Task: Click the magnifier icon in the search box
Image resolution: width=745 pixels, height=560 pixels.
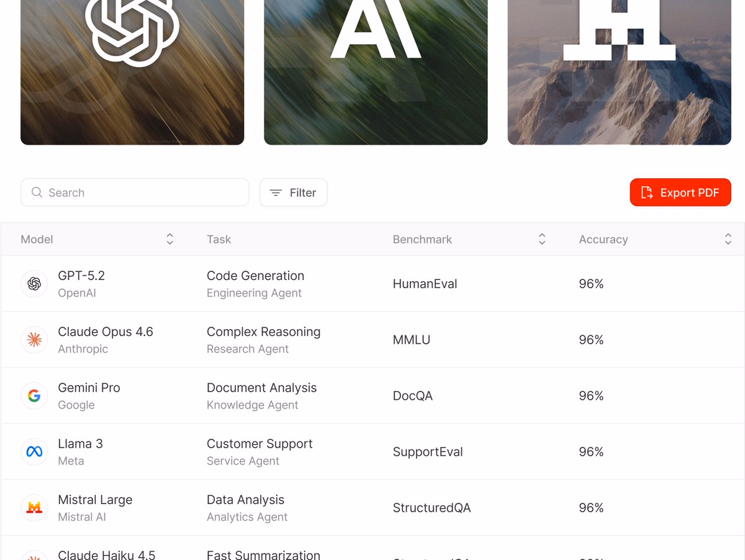Action: tap(37, 192)
